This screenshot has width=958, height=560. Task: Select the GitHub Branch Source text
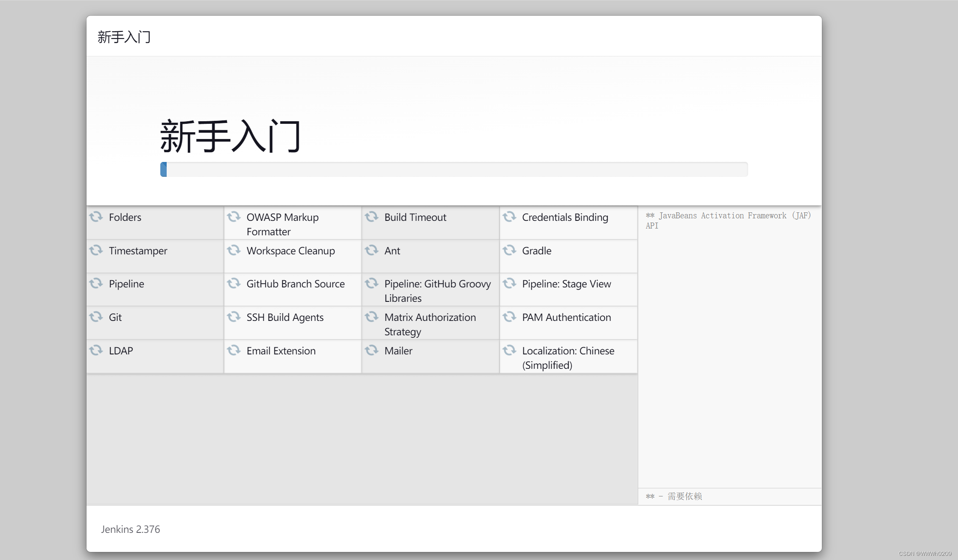point(296,284)
